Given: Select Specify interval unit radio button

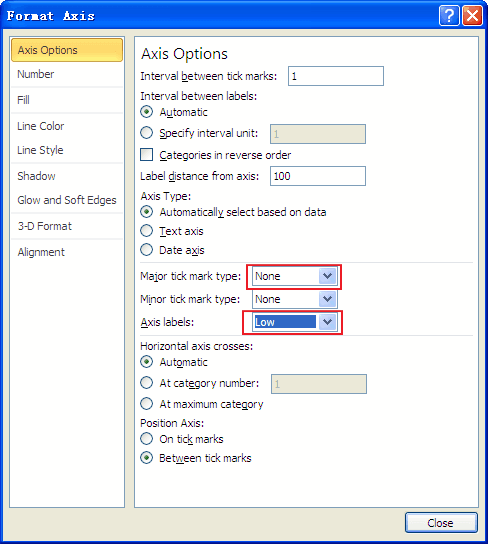Looking at the screenshot, I should click(x=146, y=133).
